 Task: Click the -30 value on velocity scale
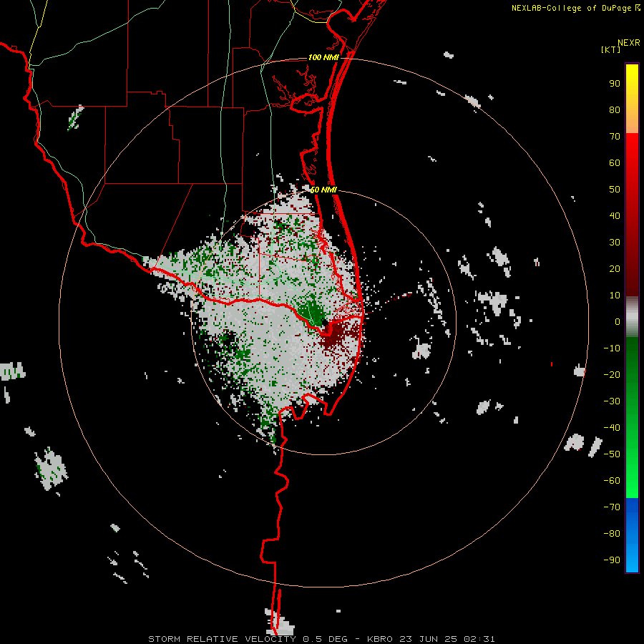point(612,401)
